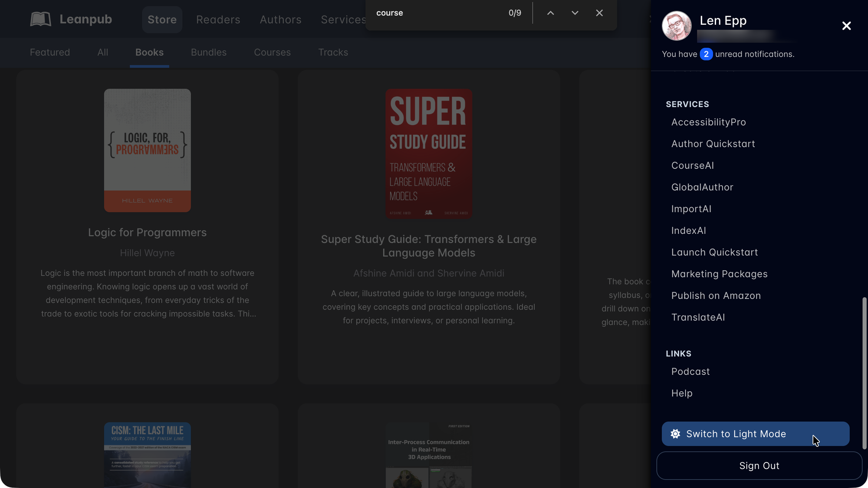This screenshot has width=868, height=488.
Task: Select the Bundles tab
Action: pyautogui.click(x=208, y=52)
